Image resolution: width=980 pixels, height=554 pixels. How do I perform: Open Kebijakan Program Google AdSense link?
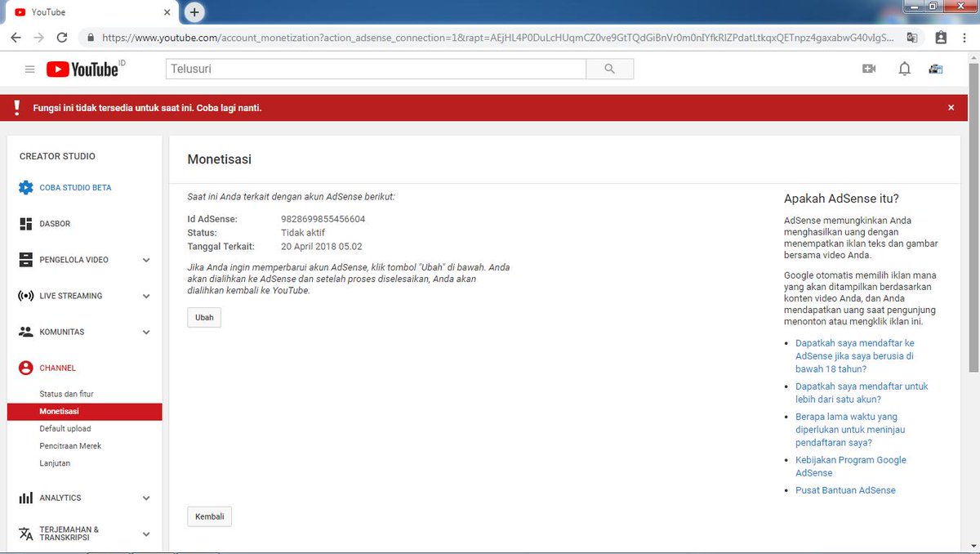[851, 467]
